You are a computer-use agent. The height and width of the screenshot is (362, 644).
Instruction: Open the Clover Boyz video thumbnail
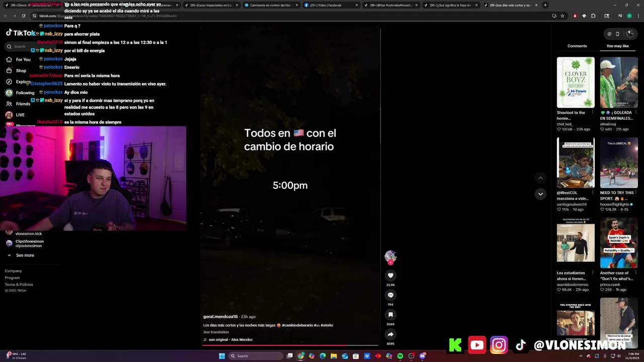click(576, 82)
